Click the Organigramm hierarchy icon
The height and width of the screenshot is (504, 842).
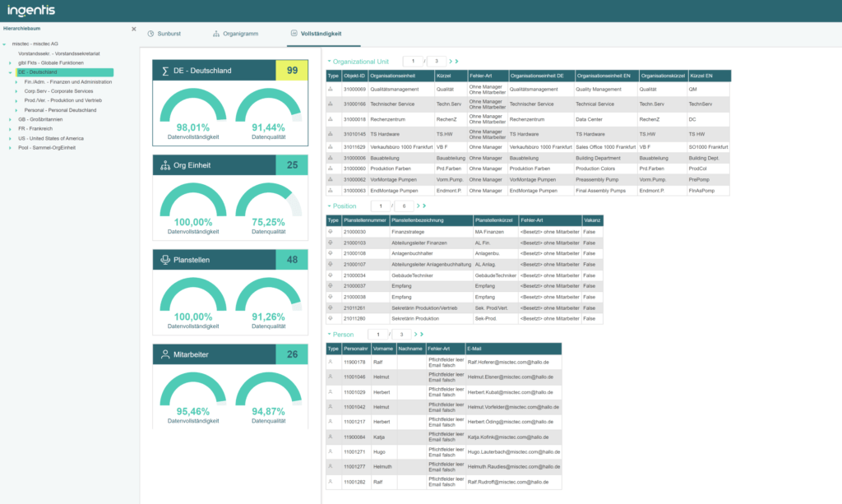click(216, 34)
